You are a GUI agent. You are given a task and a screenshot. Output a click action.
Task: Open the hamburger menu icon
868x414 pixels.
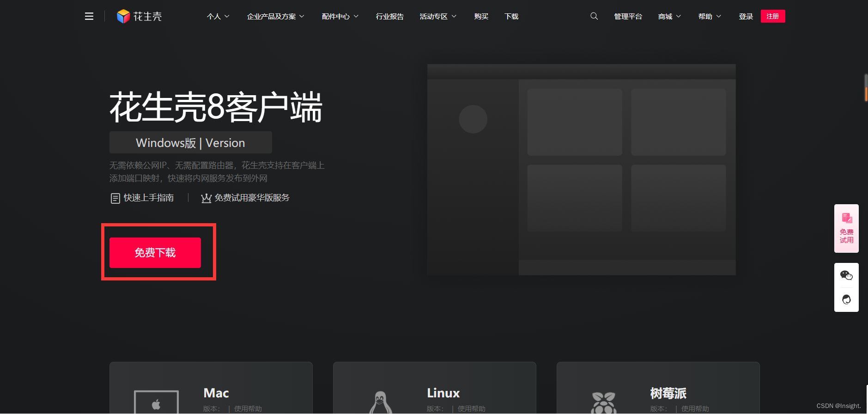coord(89,17)
